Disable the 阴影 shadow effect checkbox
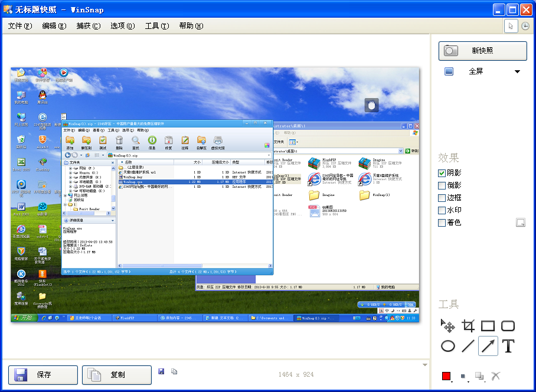The width and height of the screenshot is (536, 392). (x=442, y=174)
